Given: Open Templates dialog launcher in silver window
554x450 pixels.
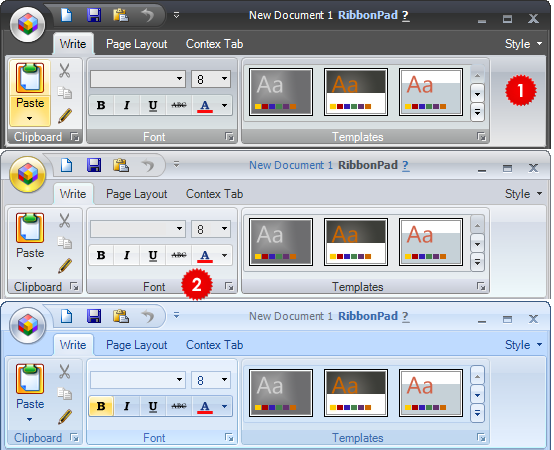Looking at the screenshot, I should tap(481, 286).
